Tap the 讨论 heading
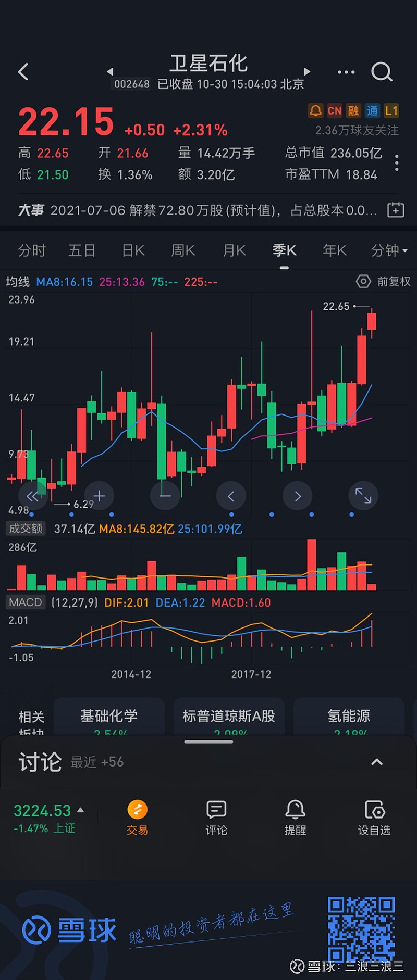The width and height of the screenshot is (417, 980). click(40, 762)
